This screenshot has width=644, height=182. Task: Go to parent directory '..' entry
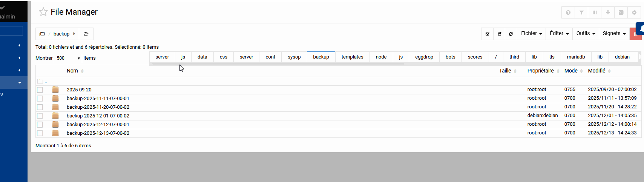(x=46, y=82)
